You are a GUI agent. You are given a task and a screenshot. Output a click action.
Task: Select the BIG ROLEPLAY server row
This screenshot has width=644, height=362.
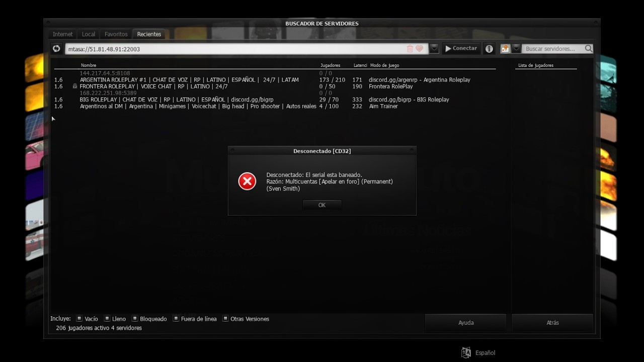tap(275, 100)
